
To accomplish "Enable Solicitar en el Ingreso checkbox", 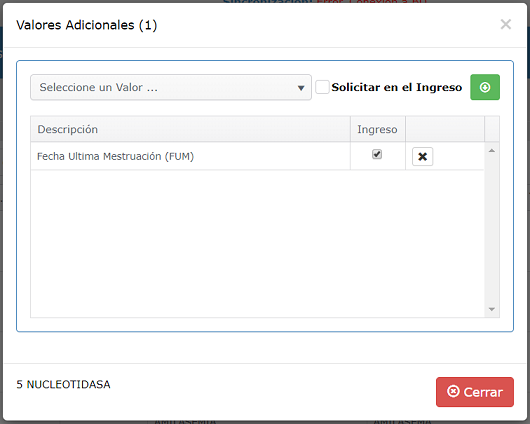I will [x=322, y=87].
